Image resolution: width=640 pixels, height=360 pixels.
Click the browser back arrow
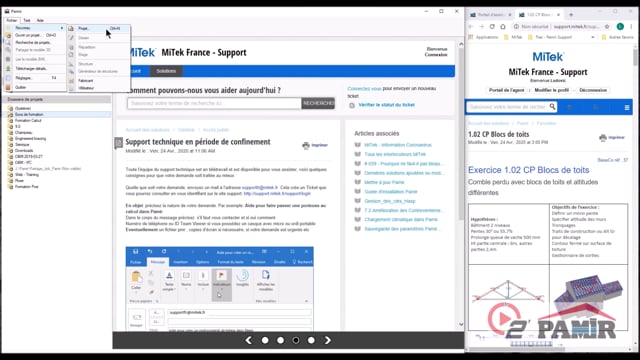tap(471, 27)
